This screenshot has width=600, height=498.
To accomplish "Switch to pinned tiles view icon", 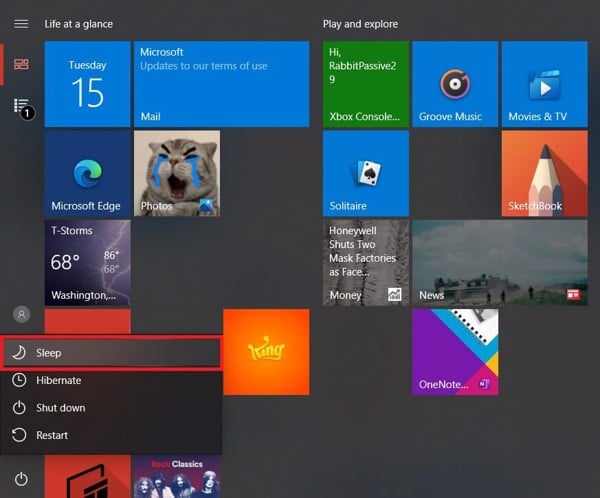I will [x=21, y=64].
